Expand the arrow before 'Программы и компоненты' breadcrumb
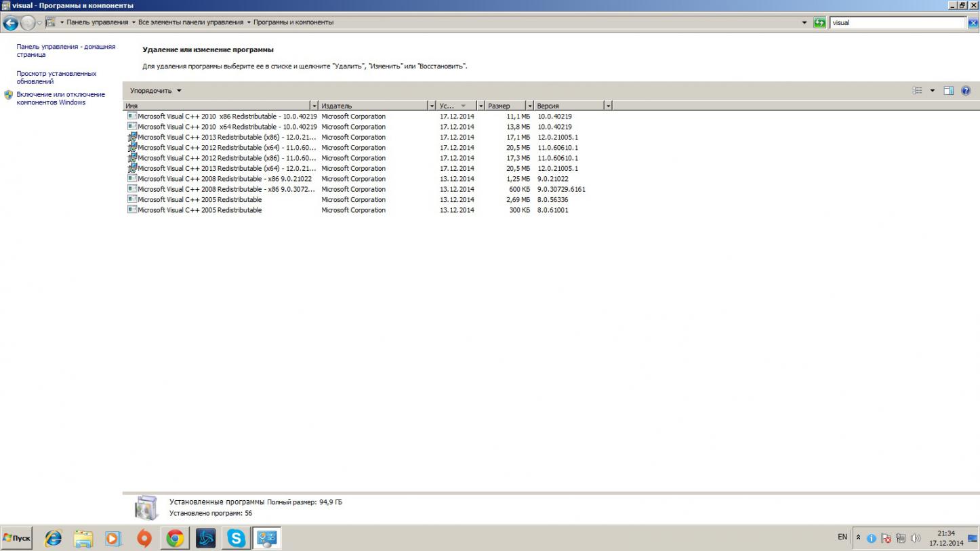The width and height of the screenshot is (980, 551). coord(248,22)
